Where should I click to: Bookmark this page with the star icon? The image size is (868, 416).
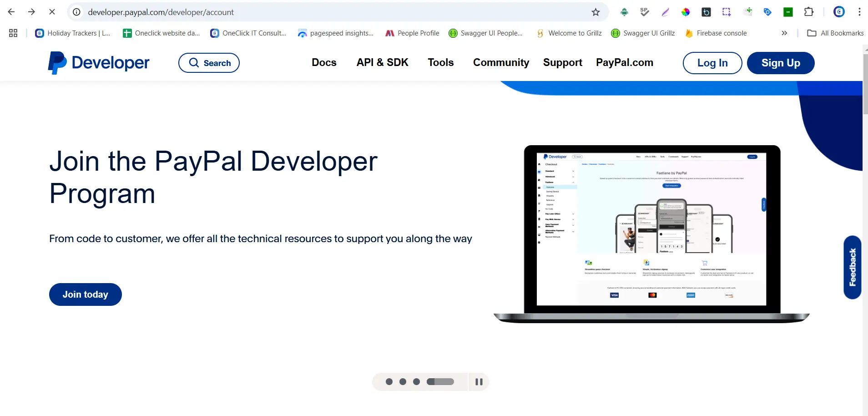coord(595,12)
